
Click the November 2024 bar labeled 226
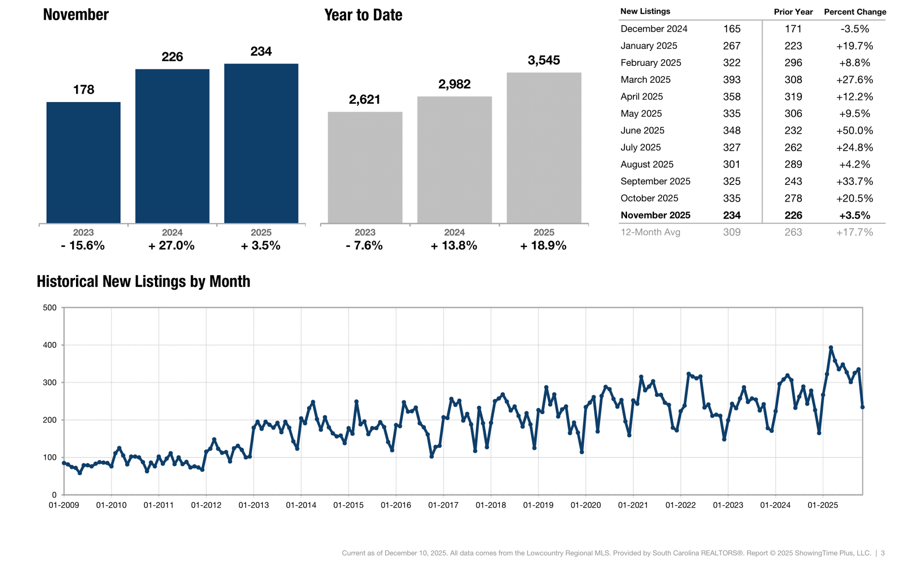[172, 146]
